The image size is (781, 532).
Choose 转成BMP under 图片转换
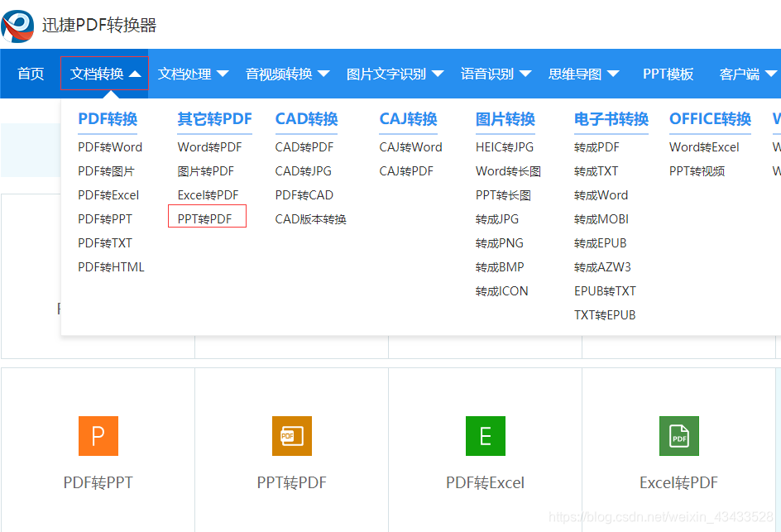[x=500, y=267]
